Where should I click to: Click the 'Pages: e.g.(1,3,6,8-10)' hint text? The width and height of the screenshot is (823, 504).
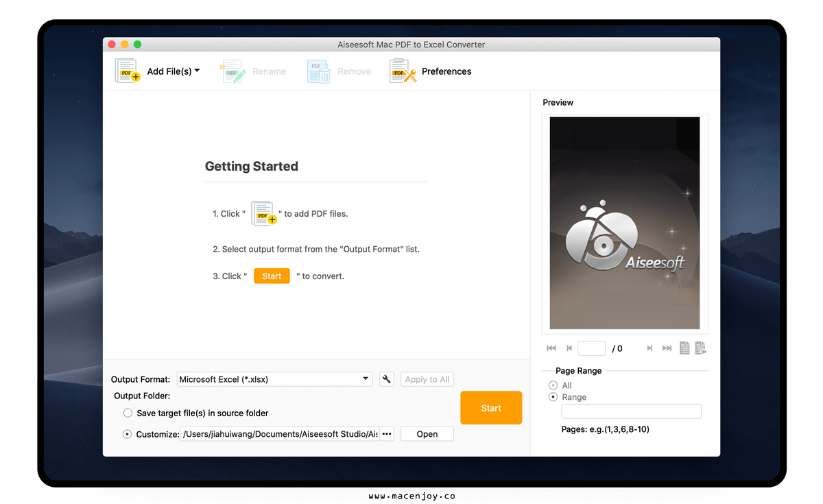click(x=606, y=429)
